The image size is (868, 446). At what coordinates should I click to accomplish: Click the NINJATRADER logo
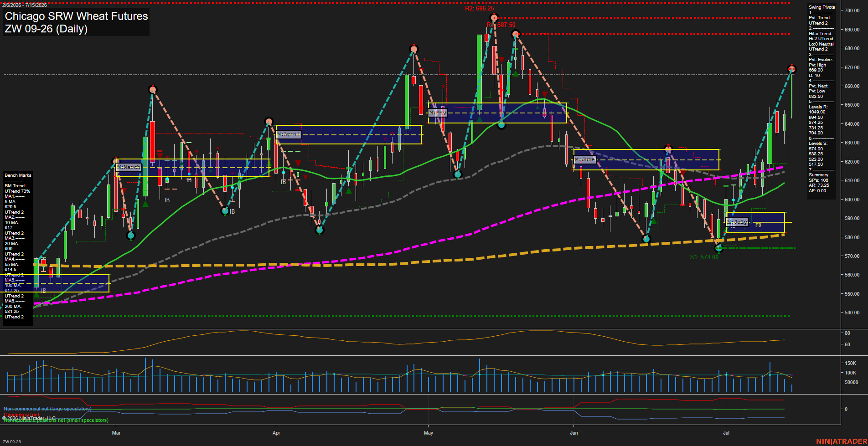point(841,441)
